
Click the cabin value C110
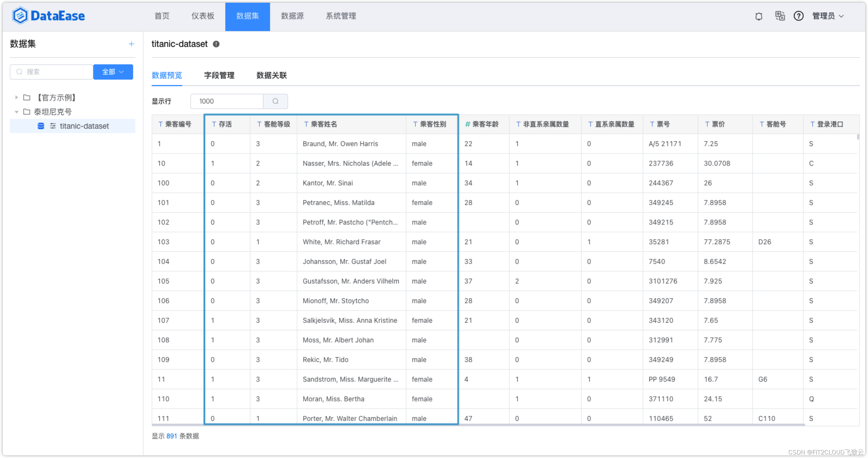click(767, 418)
